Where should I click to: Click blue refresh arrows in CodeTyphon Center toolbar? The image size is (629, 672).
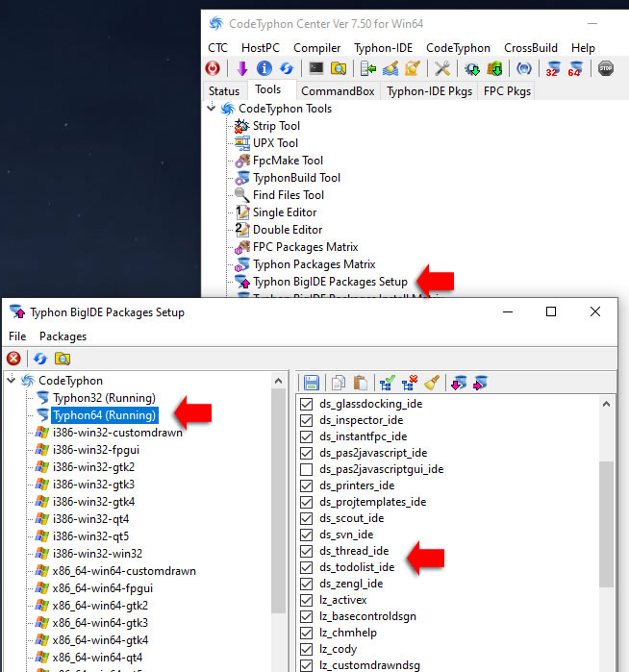pyautogui.click(x=287, y=68)
